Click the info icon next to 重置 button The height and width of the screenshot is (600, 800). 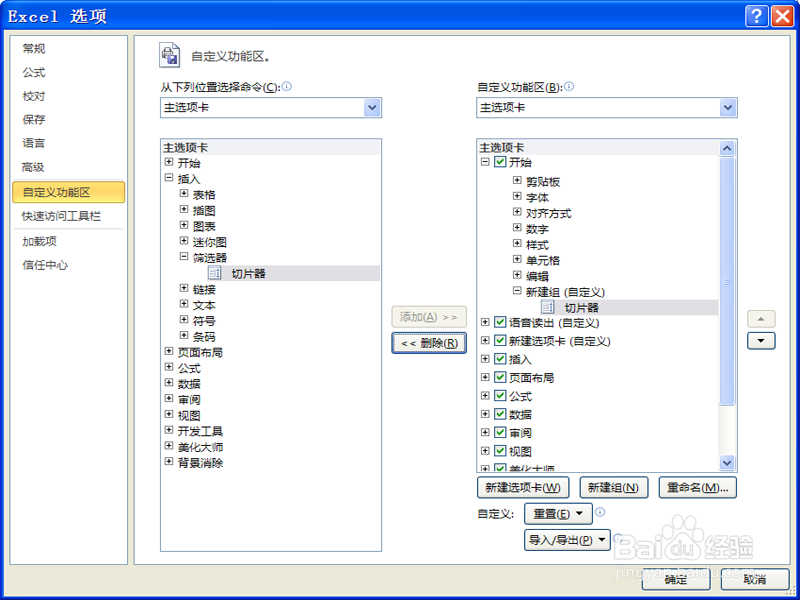[x=601, y=512]
